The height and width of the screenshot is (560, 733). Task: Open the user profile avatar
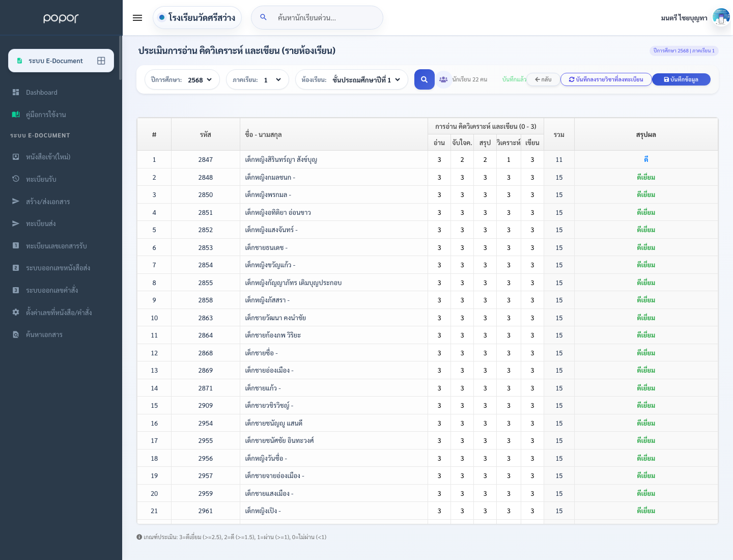721,17
